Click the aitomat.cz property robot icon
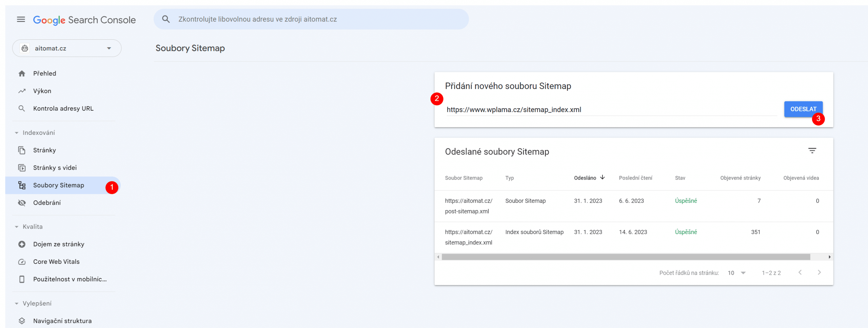 [x=25, y=48]
